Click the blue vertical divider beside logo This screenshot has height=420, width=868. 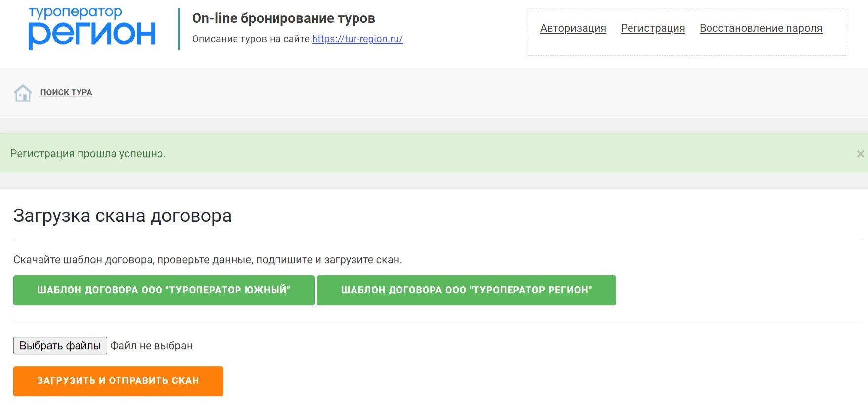179,29
